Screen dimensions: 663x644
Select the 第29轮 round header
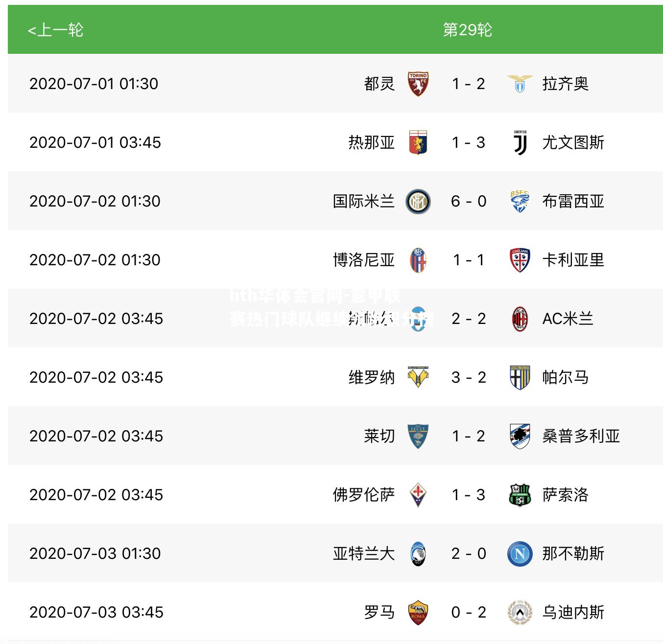click(x=467, y=30)
